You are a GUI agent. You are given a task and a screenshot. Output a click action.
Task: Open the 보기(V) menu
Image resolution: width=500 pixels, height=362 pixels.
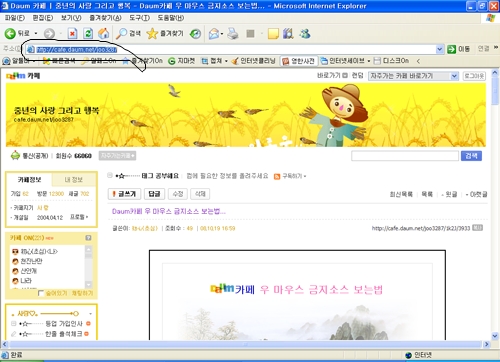[x=71, y=18]
